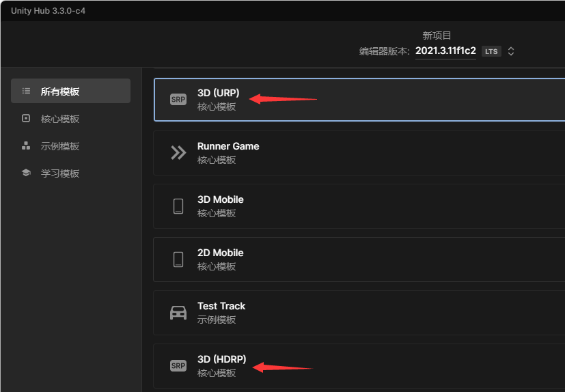Select editor version 2021.3.11f1c2 field
The height and width of the screenshot is (392, 565).
pos(445,51)
